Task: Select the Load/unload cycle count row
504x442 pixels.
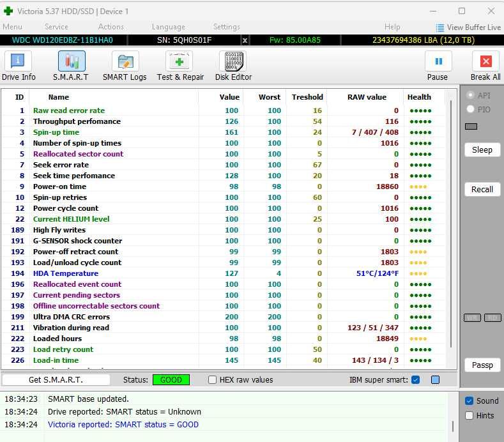Action: (x=224, y=263)
